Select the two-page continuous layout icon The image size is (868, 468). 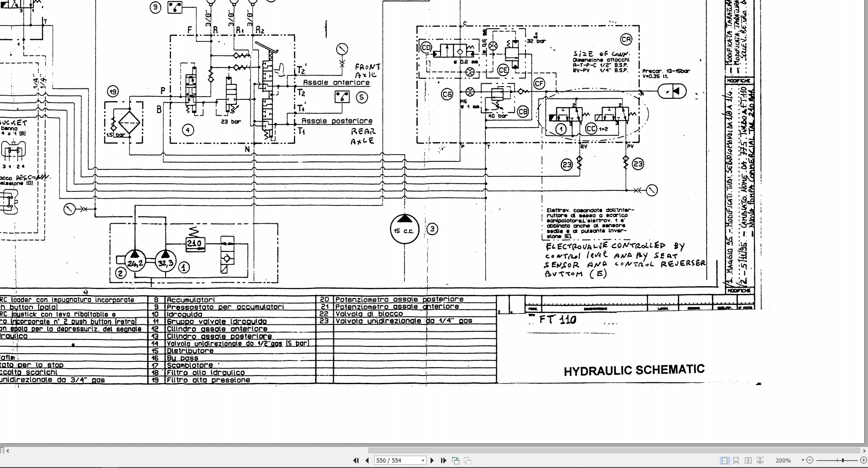761,461
